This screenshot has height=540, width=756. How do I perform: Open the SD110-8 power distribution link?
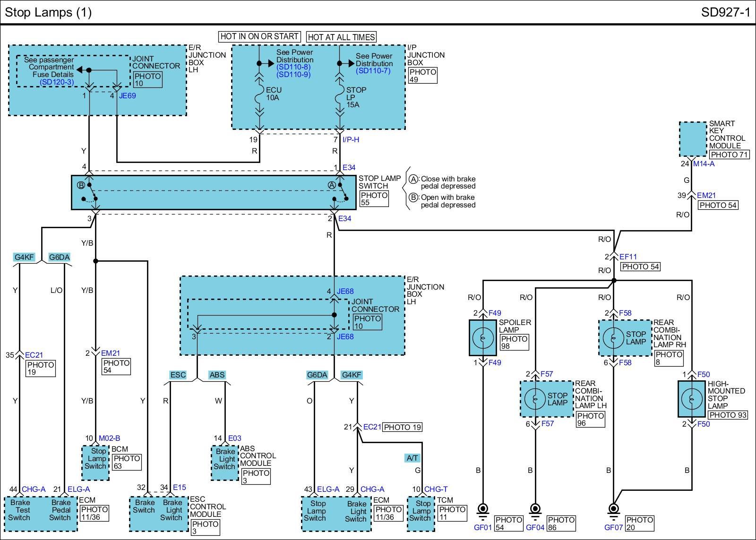[x=293, y=67]
